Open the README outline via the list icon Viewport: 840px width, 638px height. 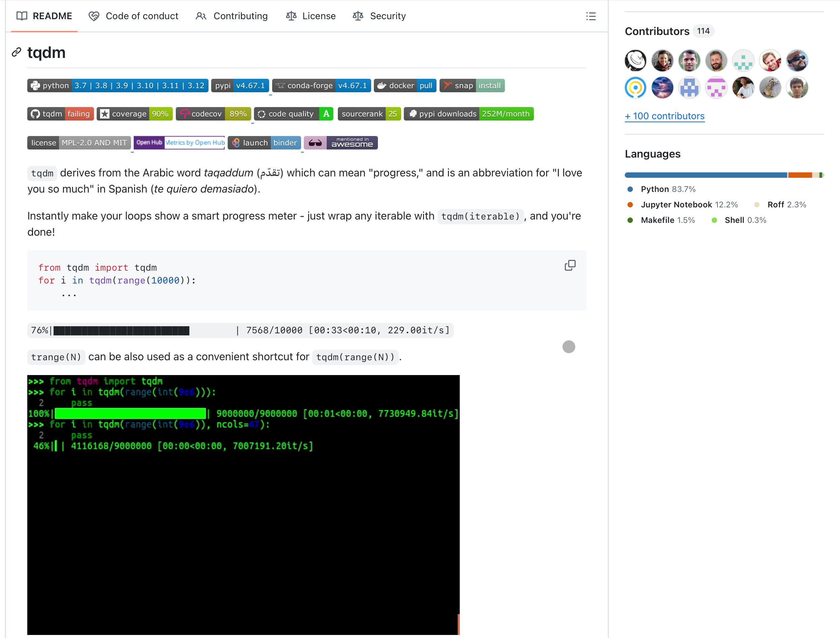pos(591,16)
